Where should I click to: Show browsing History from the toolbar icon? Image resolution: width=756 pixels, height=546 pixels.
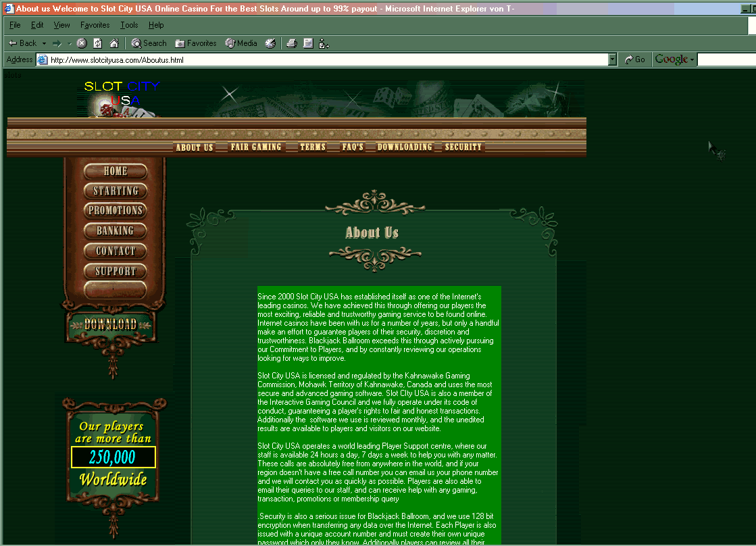(270, 43)
